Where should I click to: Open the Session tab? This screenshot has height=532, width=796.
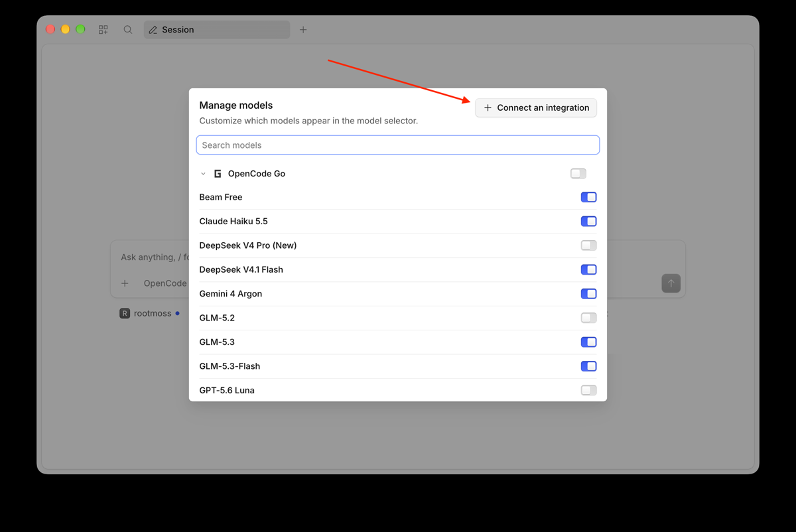tap(217, 30)
